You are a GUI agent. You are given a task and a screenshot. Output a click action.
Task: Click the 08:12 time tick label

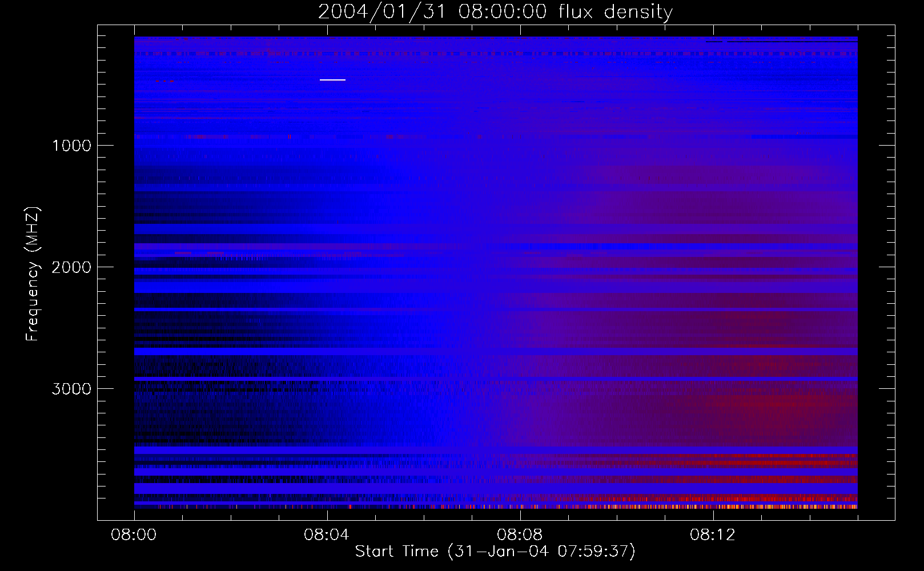pos(713,535)
